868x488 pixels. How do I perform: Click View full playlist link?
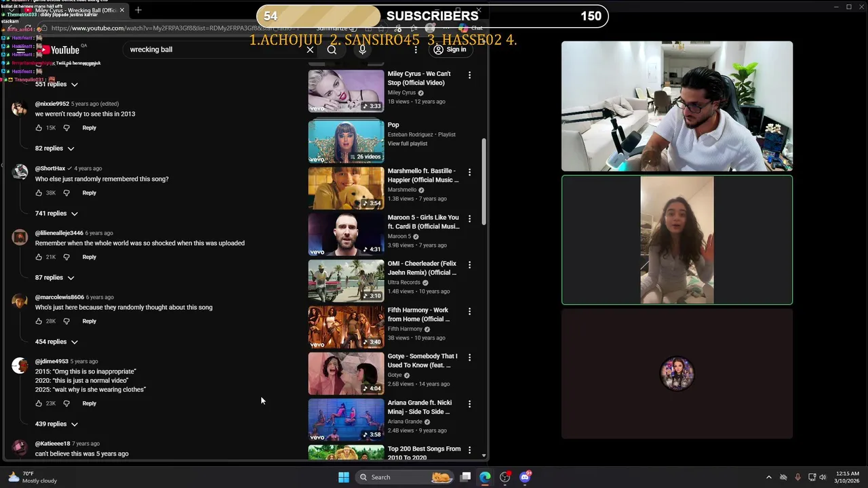408,144
